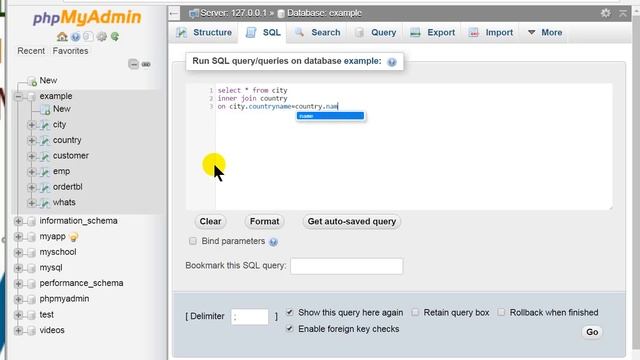Image resolution: width=640 pixels, height=360 pixels.
Task: Click the Format button
Action: pos(264,222)
